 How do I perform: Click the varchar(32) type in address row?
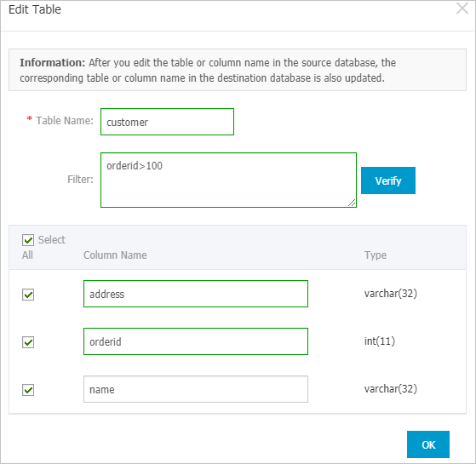click(x=390, y=294)
